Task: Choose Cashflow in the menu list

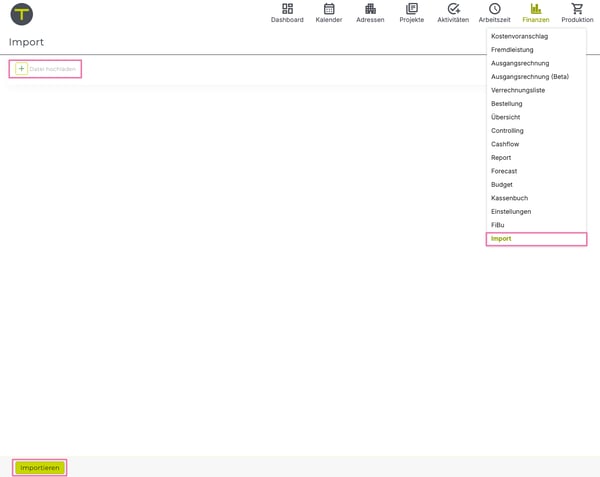Action: 505,144
